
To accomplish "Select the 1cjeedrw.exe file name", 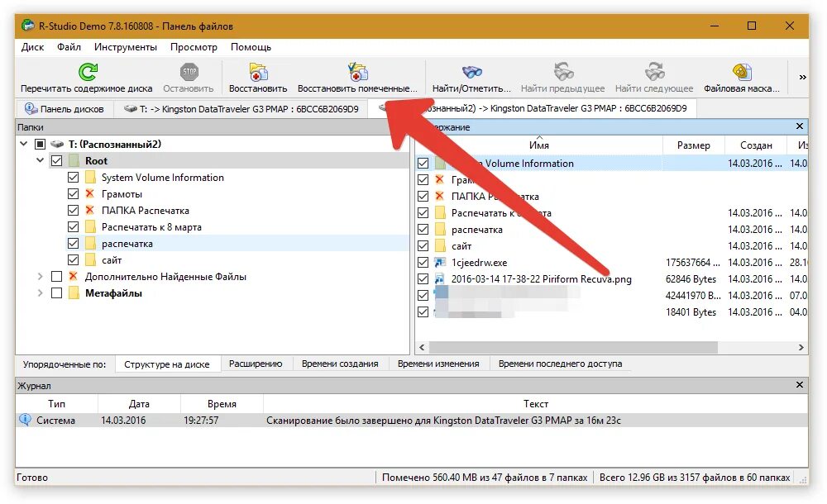I will 479,263.
